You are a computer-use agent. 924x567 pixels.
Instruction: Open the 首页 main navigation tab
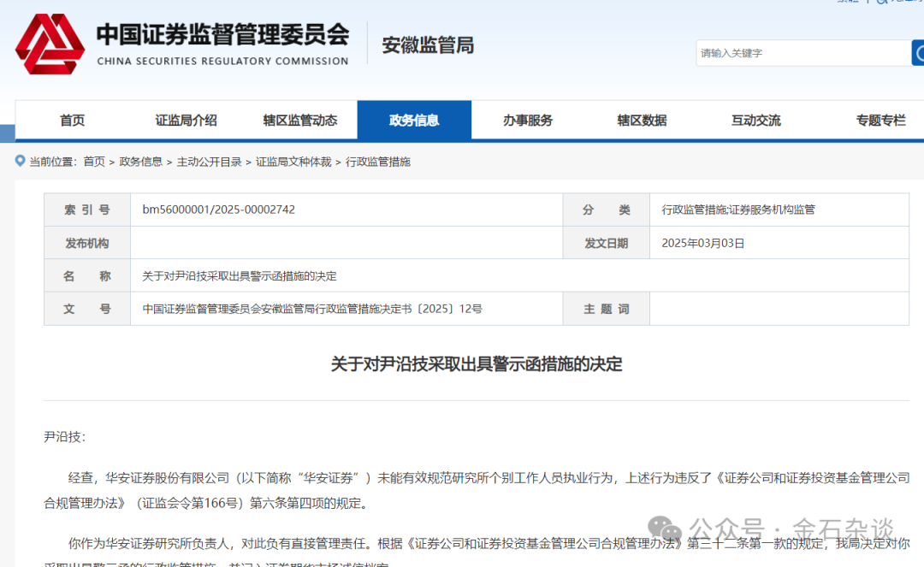[73, 121]
